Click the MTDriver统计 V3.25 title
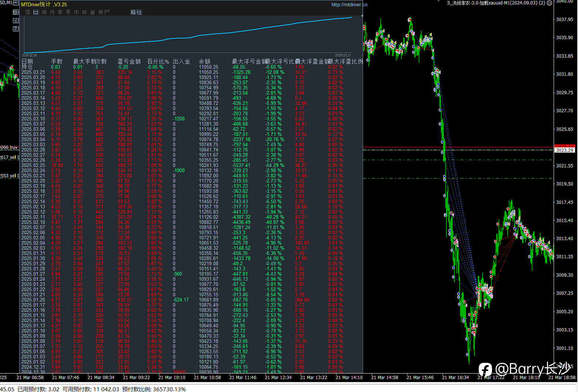Viewport: 578px width, 392px height. [44, 4]
